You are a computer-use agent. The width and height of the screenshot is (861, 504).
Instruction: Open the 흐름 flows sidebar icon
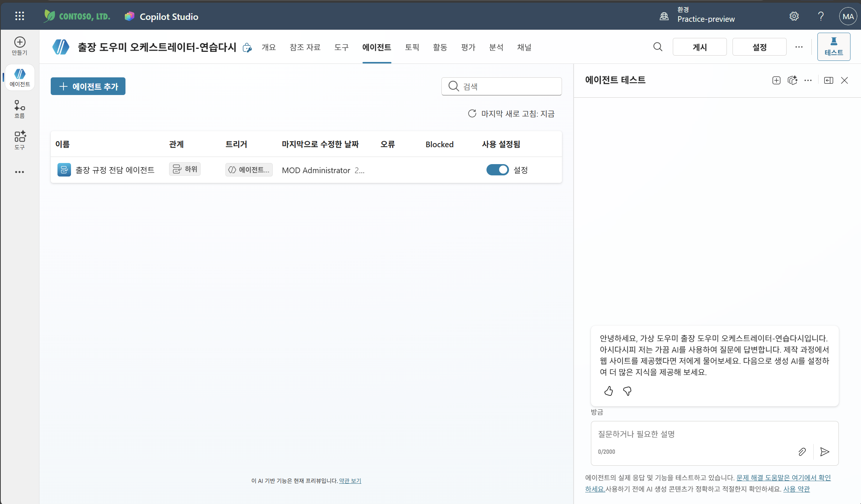[x=20, y=109]
